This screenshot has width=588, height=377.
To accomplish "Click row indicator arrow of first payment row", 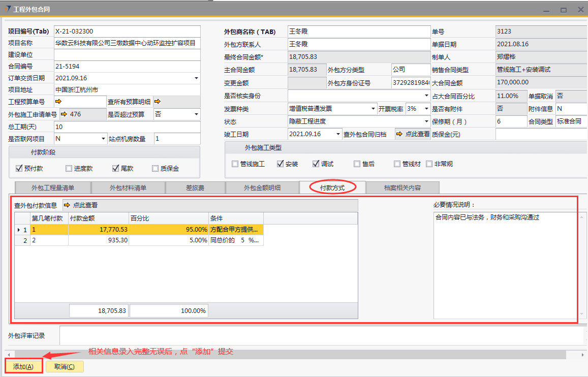I will tap(19, 230).
